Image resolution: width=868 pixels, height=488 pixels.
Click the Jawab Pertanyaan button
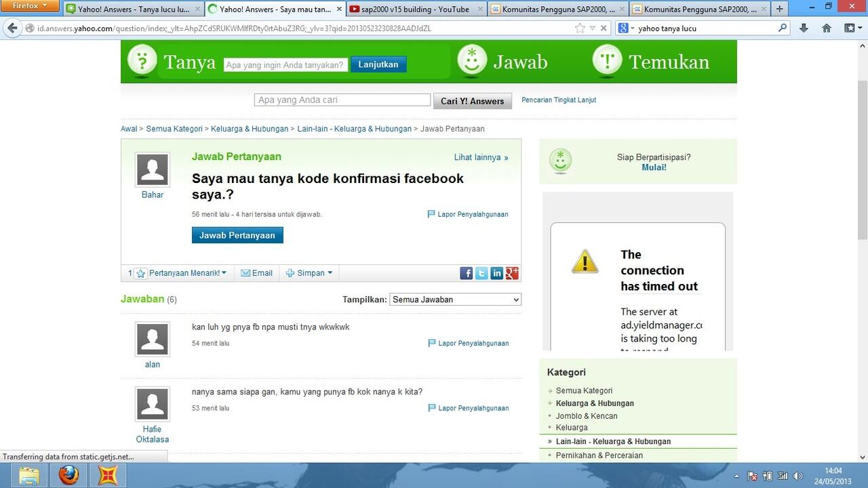[237, 235]
